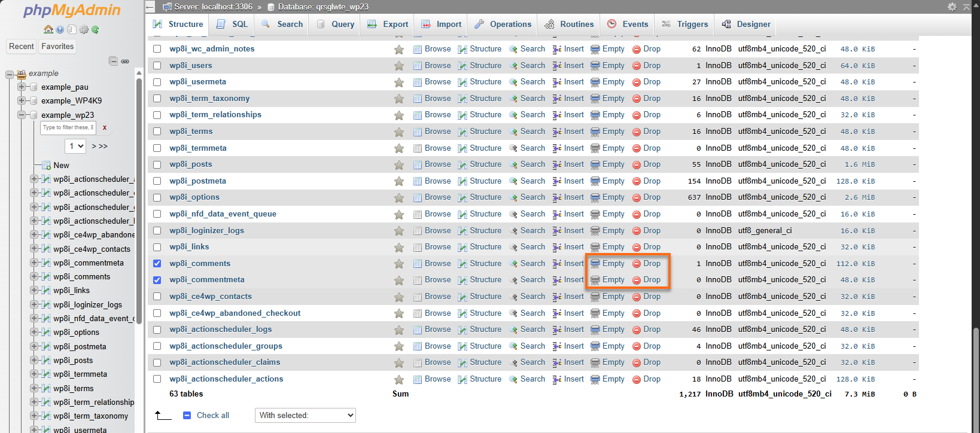Viewport: 980px width, 433px height.
Task: Click Drop icon for wp8i_loginizer_logs row
Action: (637, 231)
